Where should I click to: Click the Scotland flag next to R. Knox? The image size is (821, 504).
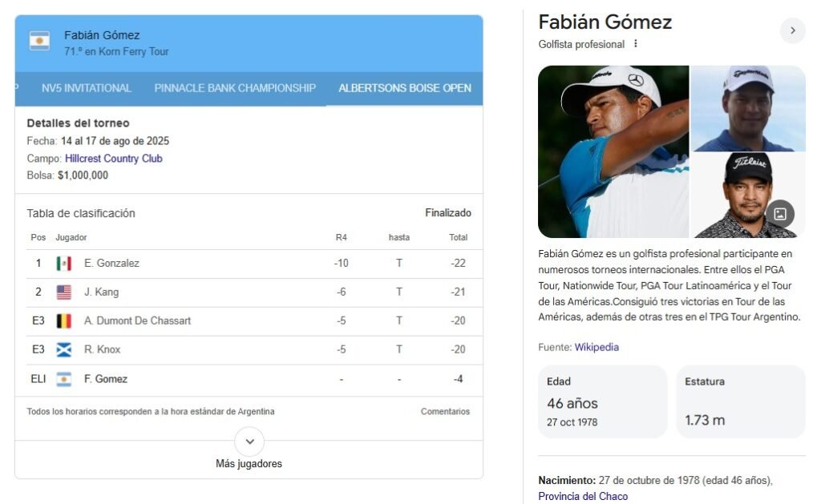[x=64, y=350]
